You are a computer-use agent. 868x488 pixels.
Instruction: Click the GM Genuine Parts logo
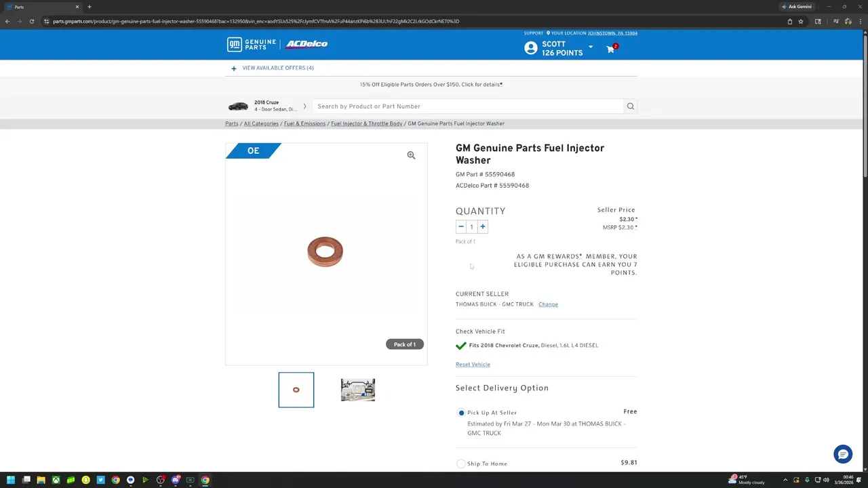tap(251, 44)
